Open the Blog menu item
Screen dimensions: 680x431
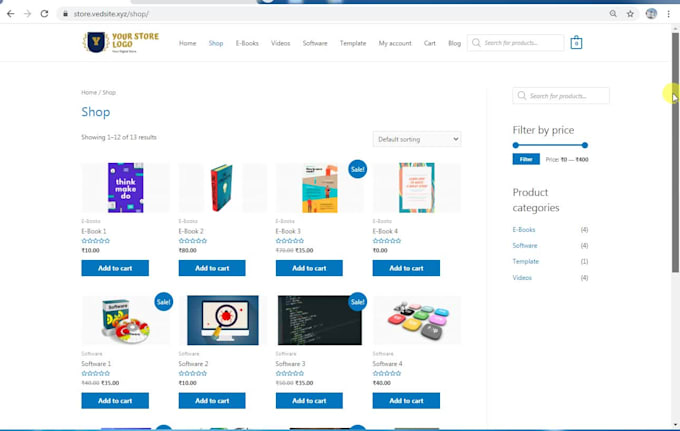(x=454, y=43)
